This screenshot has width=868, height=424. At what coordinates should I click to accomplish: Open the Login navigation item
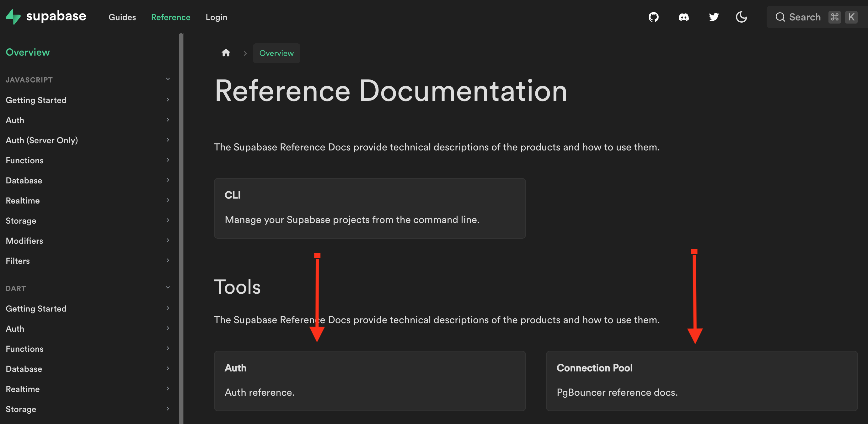pyautogui.click(x=216, y=17)
